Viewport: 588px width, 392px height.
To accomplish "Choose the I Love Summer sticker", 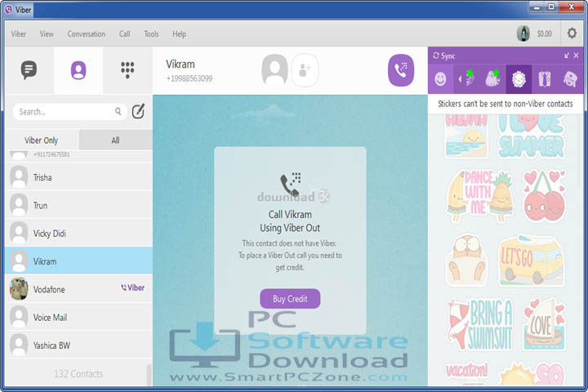I will 531,136.
